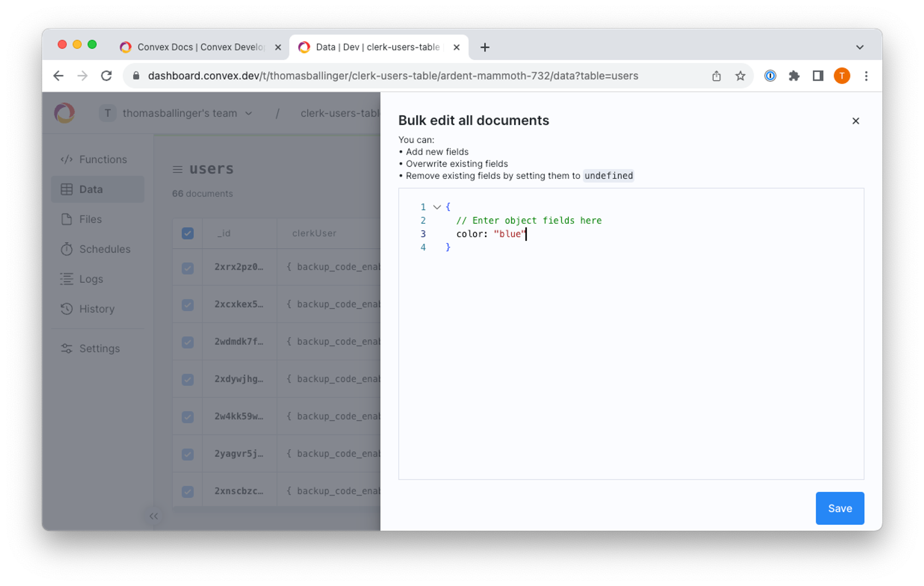Open the Files page icon

click(x=67, y=219)
